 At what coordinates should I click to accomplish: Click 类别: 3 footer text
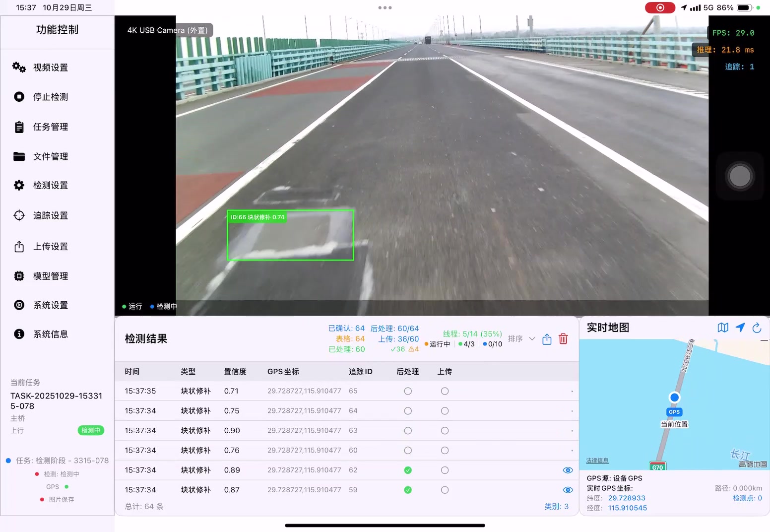click(x=557, y=507)
